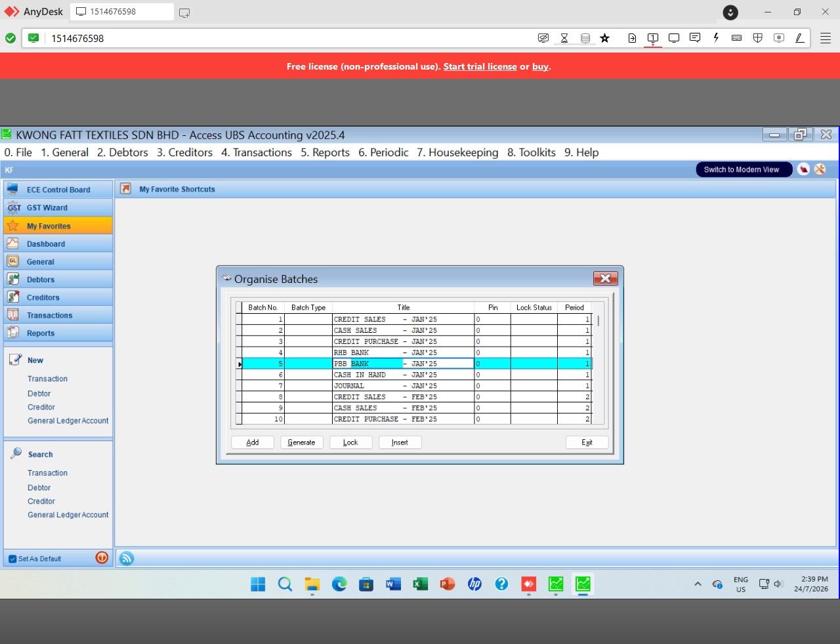Click the My Favorite Shortcuts header icon
840x644 pixels.
(x=125, y=189)
